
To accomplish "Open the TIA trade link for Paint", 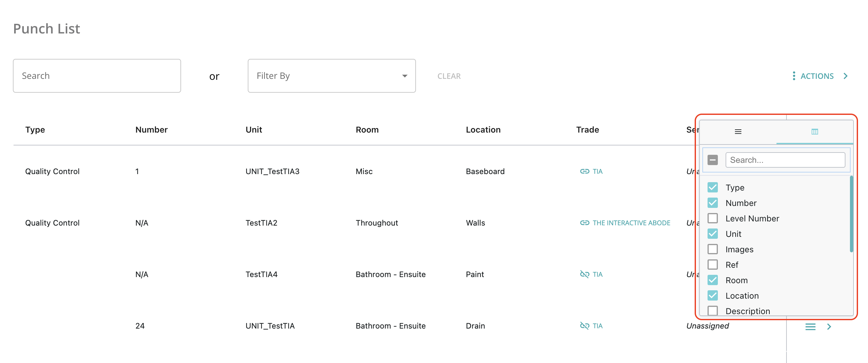I will click(597, 274).
